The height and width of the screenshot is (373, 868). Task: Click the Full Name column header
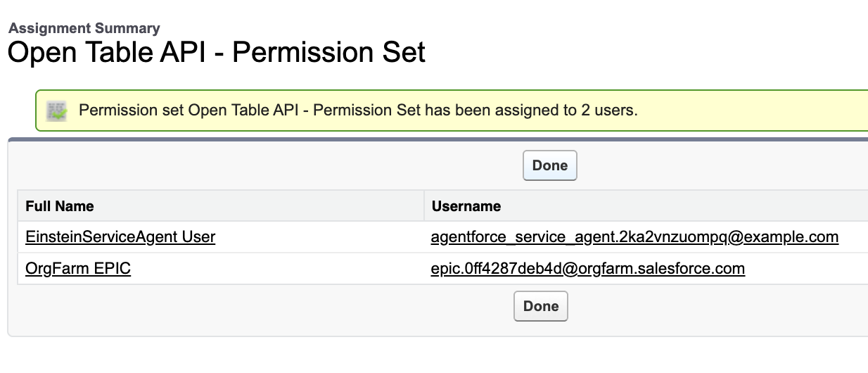coord(60,206)
